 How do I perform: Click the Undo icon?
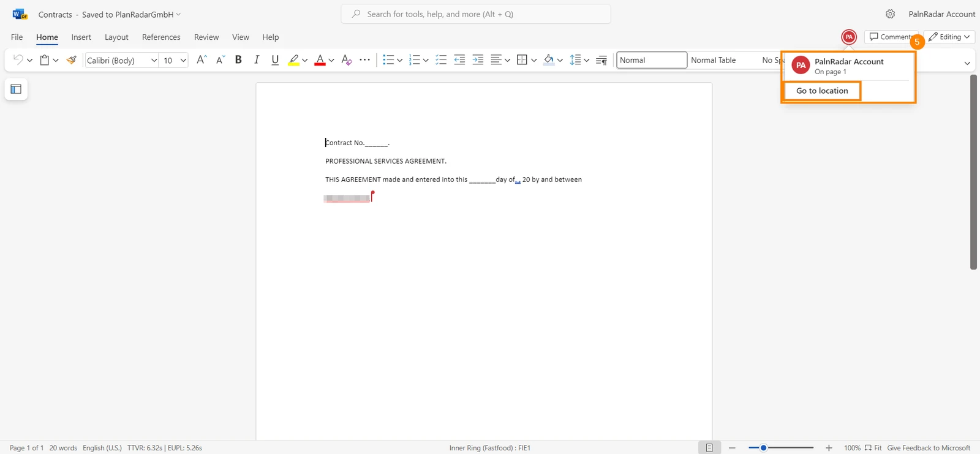tap(18, 60)
